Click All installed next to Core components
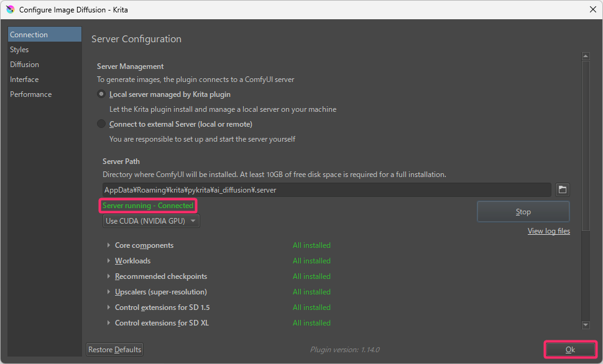This screenshot has height=364, width=603. tap(311, 245)
